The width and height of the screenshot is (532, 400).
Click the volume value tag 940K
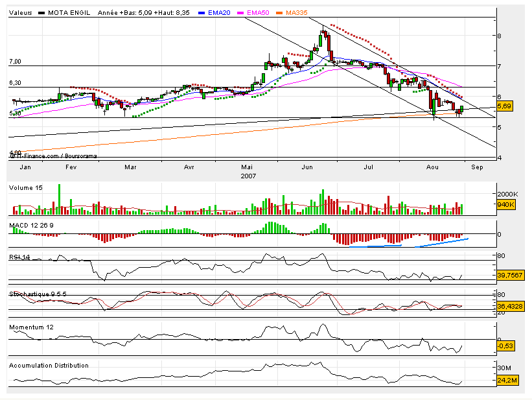click(x=505, y=205)
